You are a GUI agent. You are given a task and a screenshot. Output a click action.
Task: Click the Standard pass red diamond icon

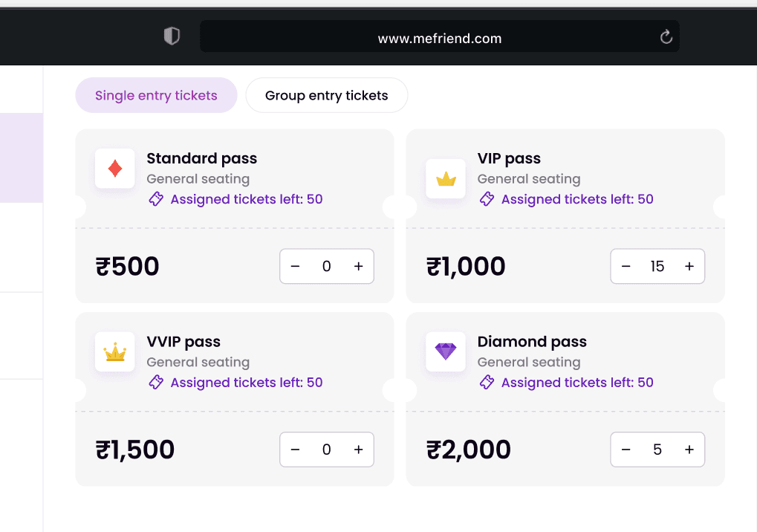tap(115, 169)
